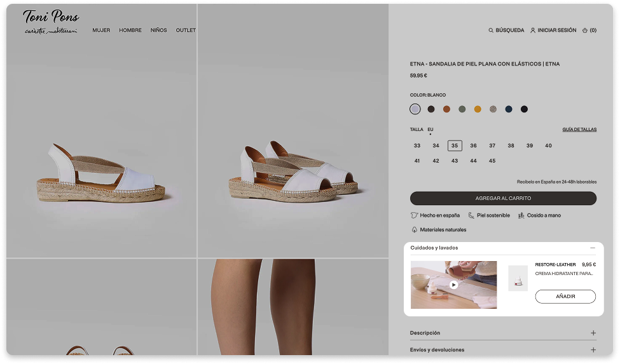Open the MUJER menu

101,30
